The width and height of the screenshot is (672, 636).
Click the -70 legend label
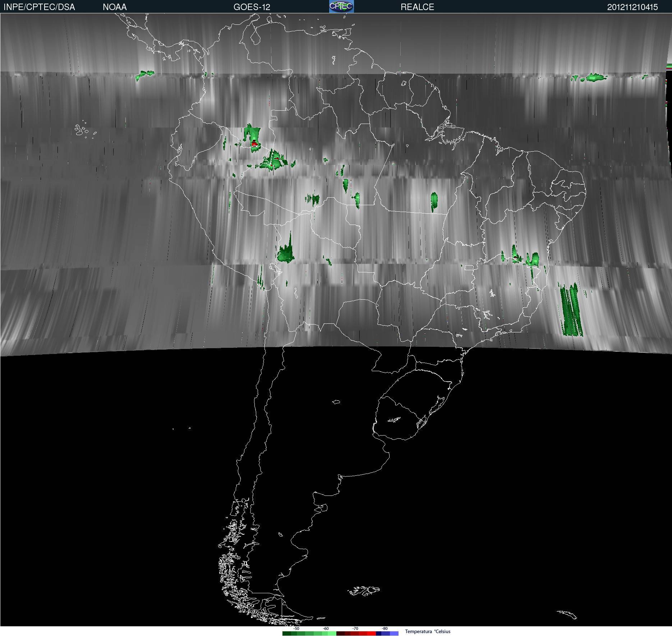point(355,628)
